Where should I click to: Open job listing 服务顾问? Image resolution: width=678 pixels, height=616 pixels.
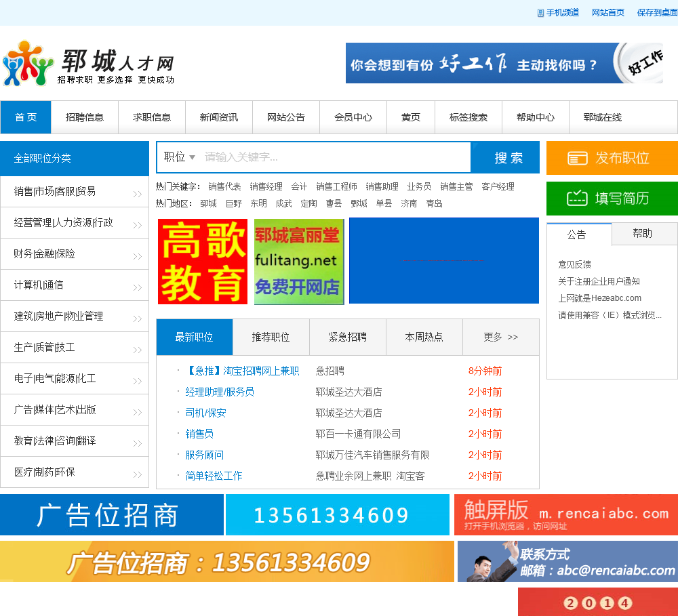(205, 455)
